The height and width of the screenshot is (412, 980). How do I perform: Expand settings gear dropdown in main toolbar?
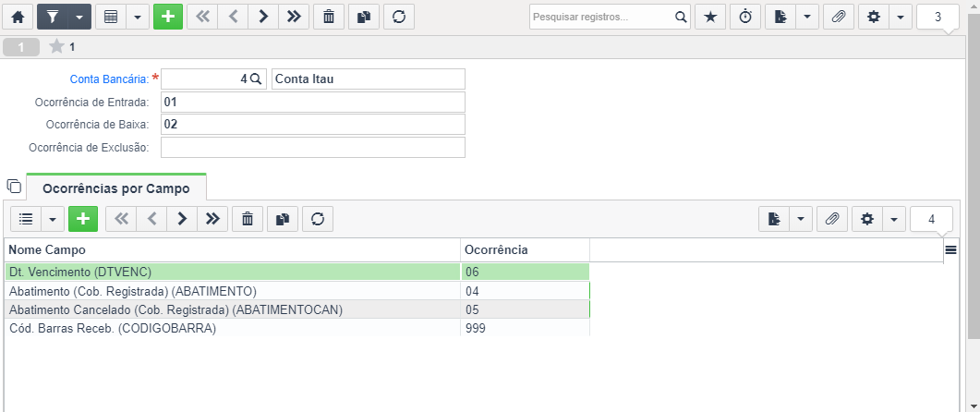pos(900,17)
